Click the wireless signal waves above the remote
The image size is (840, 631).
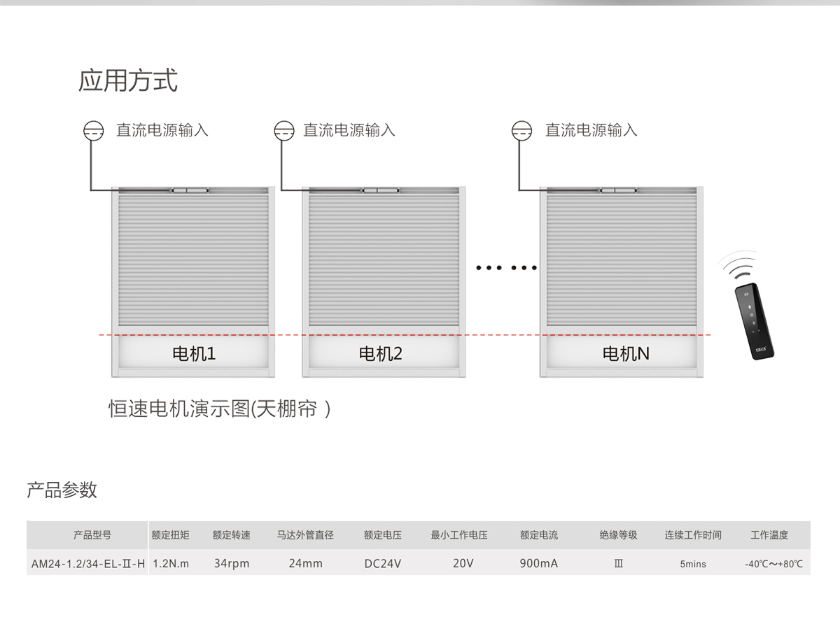742,267
